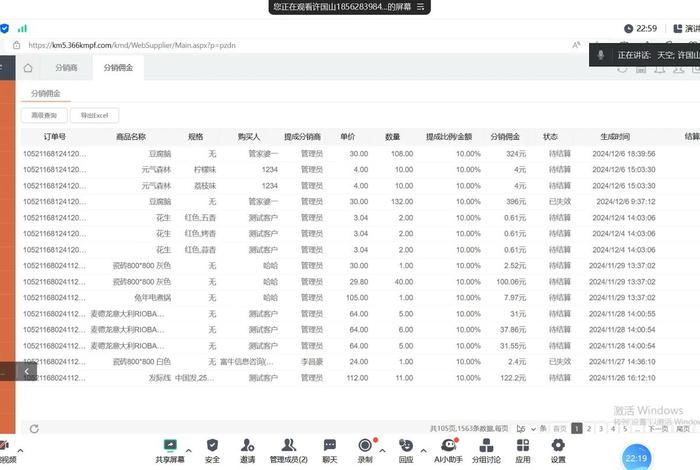
Task: Click the read-aloud icon in address bar
Action: click(x=576, y=45)
